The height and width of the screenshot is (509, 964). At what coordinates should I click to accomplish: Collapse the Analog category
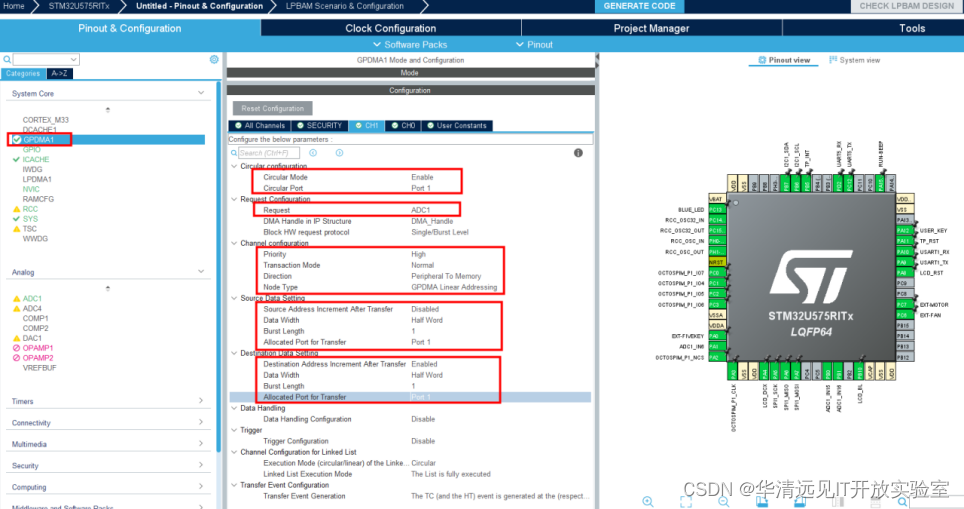[x=201, y=272]
